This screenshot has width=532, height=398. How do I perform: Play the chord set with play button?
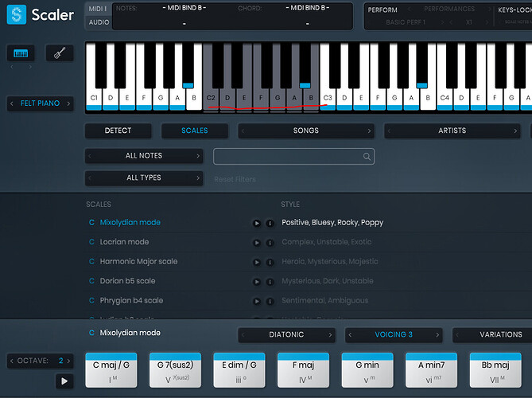point(64,381)
